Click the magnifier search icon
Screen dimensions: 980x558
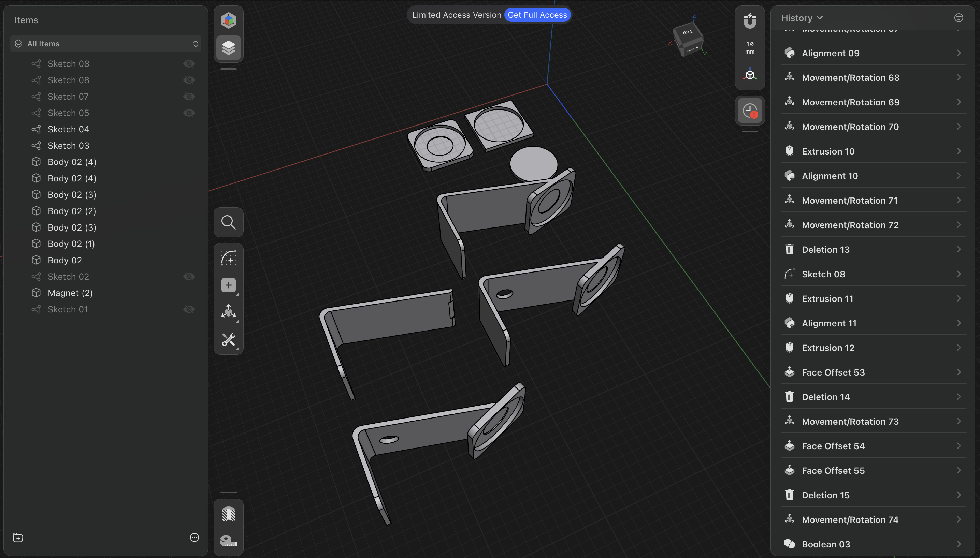229,222
